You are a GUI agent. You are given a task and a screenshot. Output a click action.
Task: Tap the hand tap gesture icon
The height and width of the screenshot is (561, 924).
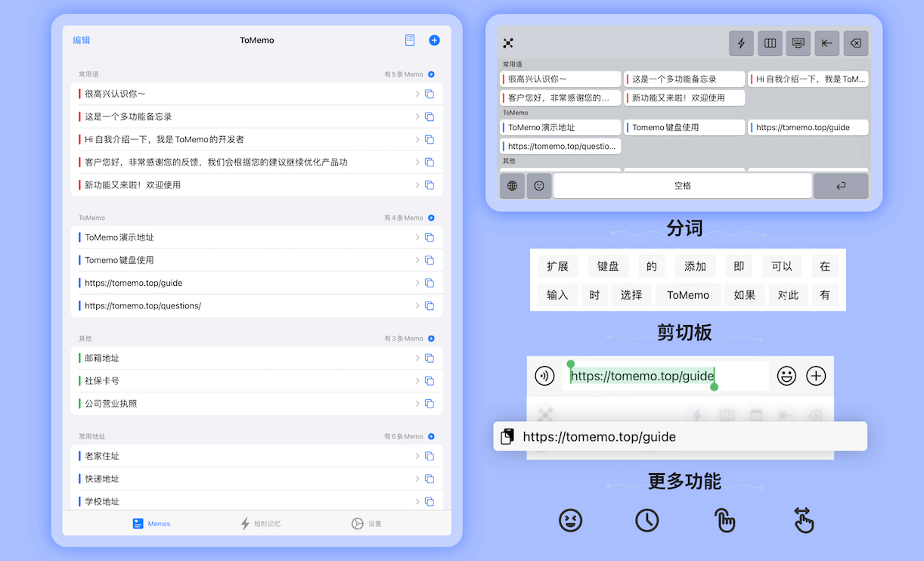(725, 520)
